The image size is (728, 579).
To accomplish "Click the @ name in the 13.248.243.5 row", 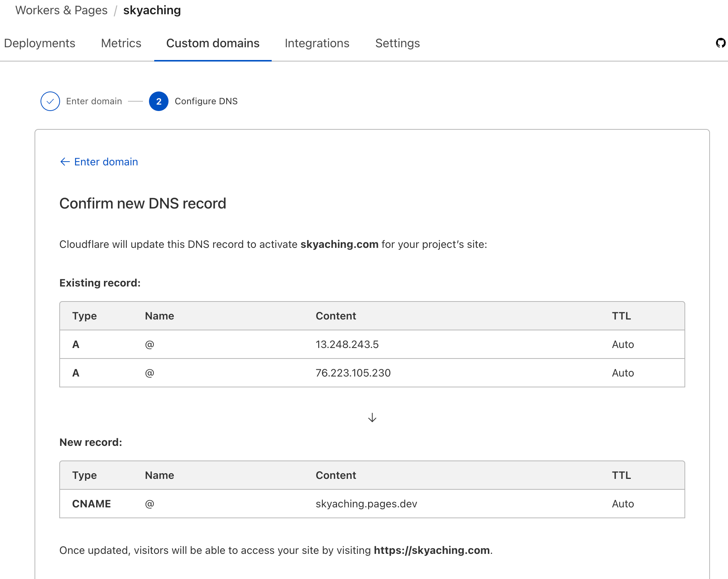I will (150, 344).
